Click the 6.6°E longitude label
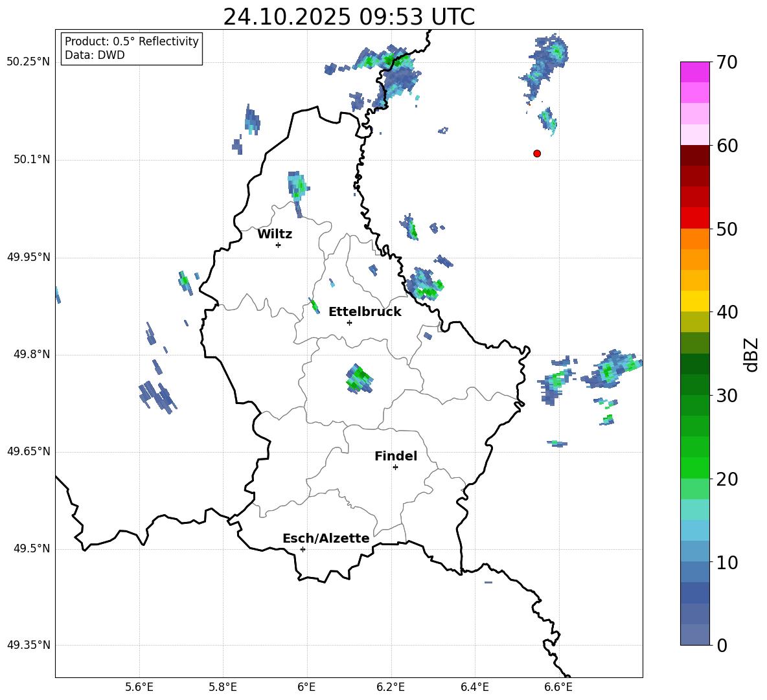 [x=558, y=687]
